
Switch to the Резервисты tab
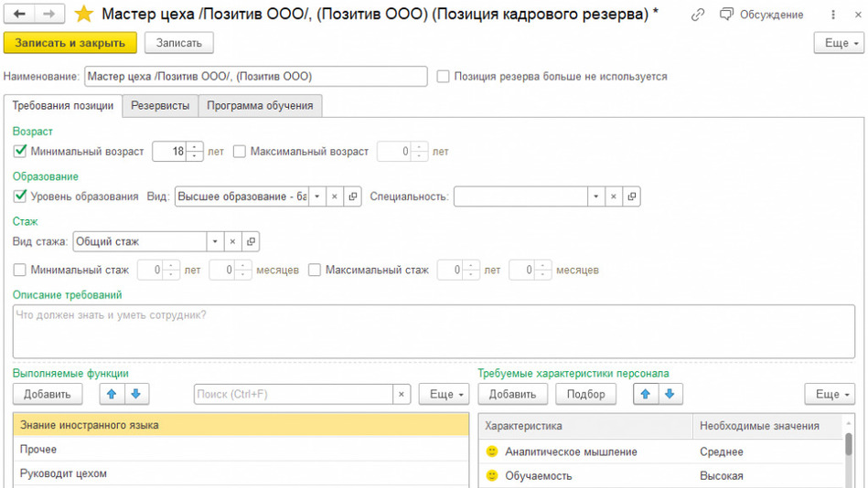pos(160,105)
